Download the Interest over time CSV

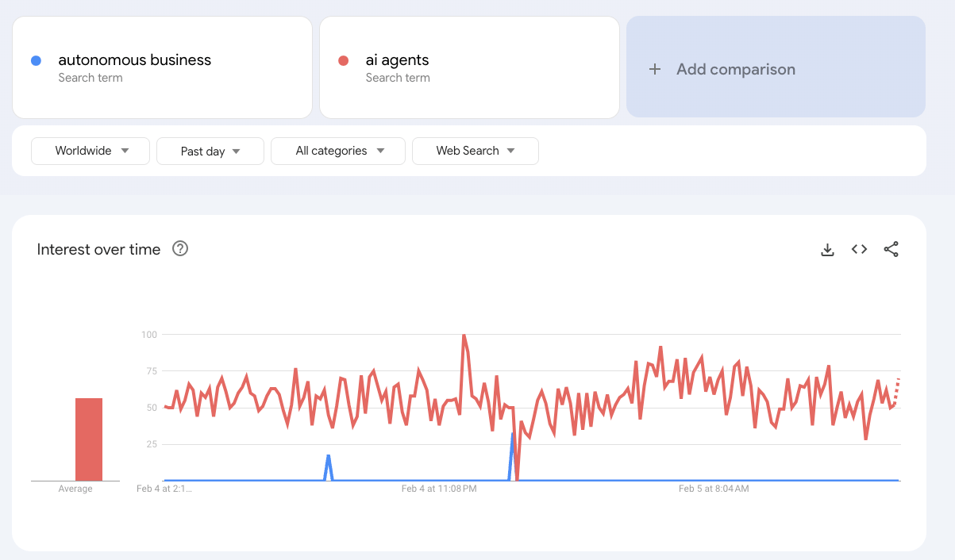[x=827, y=250]
